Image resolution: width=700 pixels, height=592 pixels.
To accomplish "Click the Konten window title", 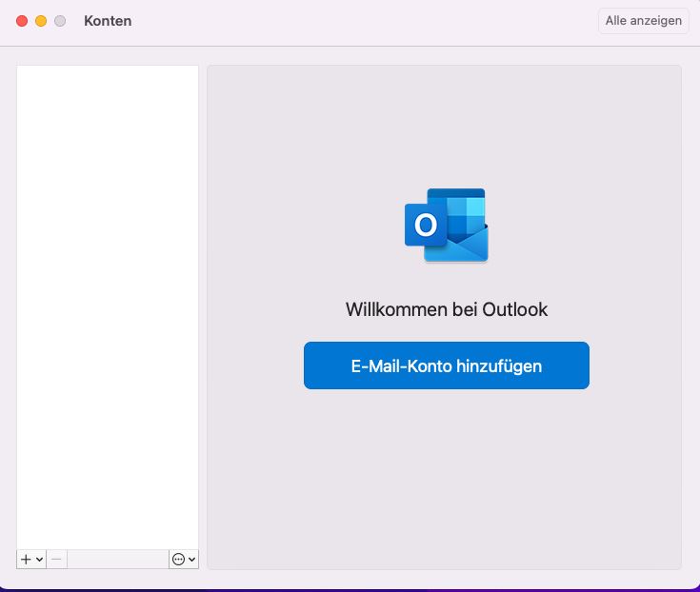I will click(x=108, y=21).
